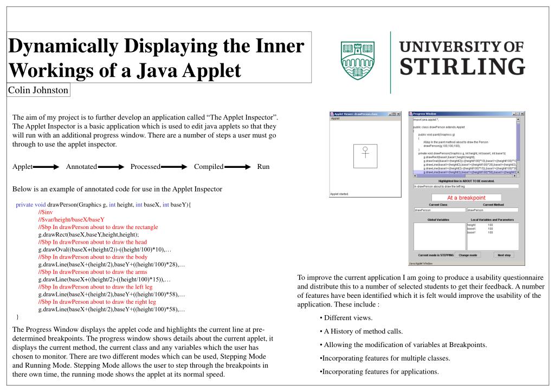Click the 'Highlighted line is ABOUT TO BE executed' label
Viewport: 555px width, 392px height.
(x=466, y=181)
